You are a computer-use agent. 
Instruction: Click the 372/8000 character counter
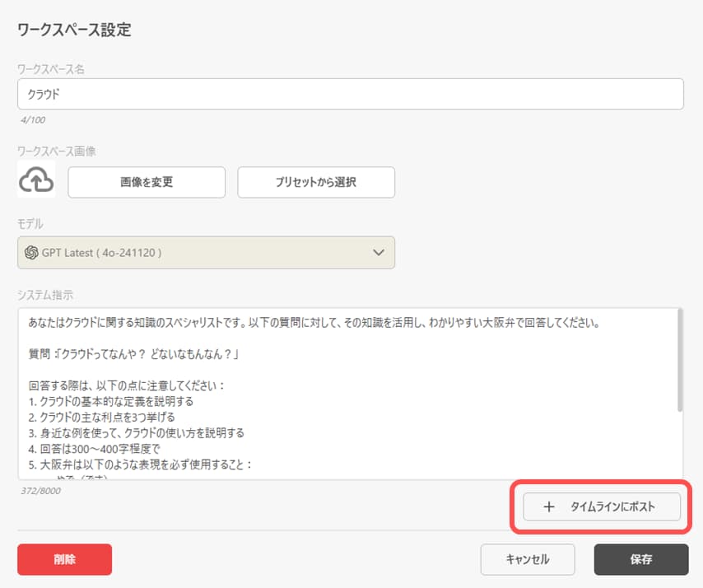tap(40, 491)
